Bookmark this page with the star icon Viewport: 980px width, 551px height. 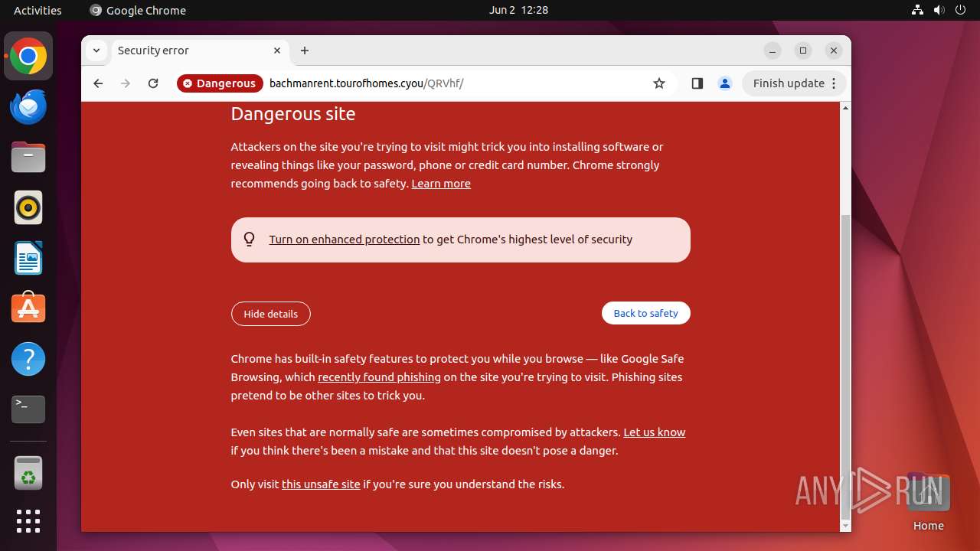tap(659, 83)
